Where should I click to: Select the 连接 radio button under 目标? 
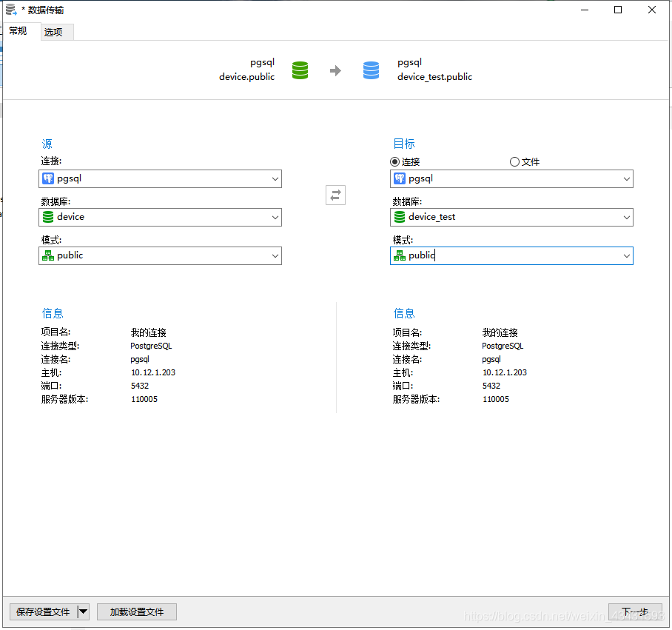pyautogui.click(x=394, y=161)
